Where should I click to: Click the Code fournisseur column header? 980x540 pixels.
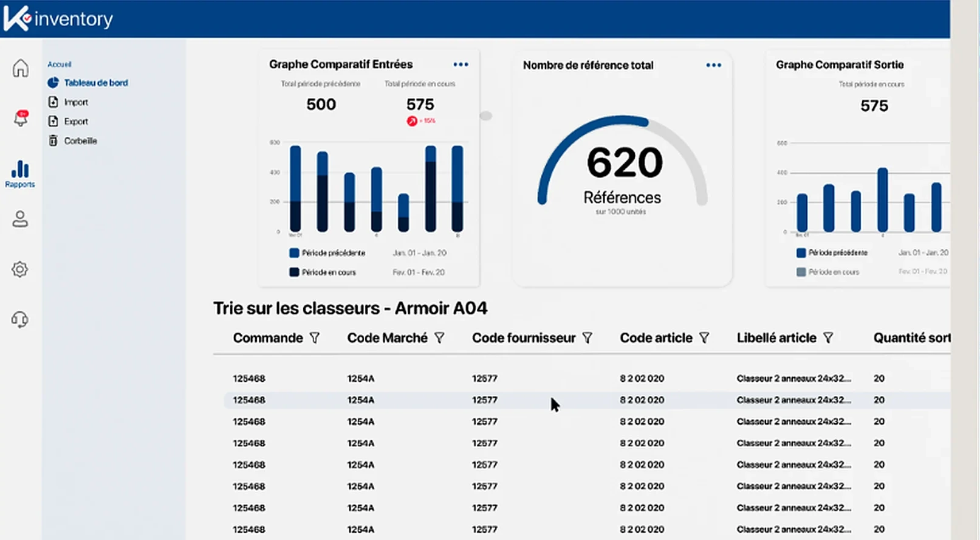tap(524, 338)
